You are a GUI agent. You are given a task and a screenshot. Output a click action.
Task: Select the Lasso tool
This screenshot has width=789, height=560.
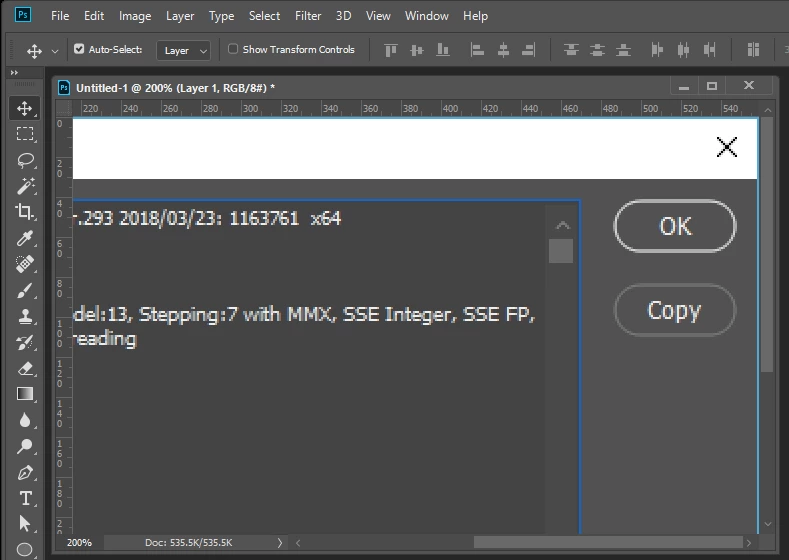point(25,160)
